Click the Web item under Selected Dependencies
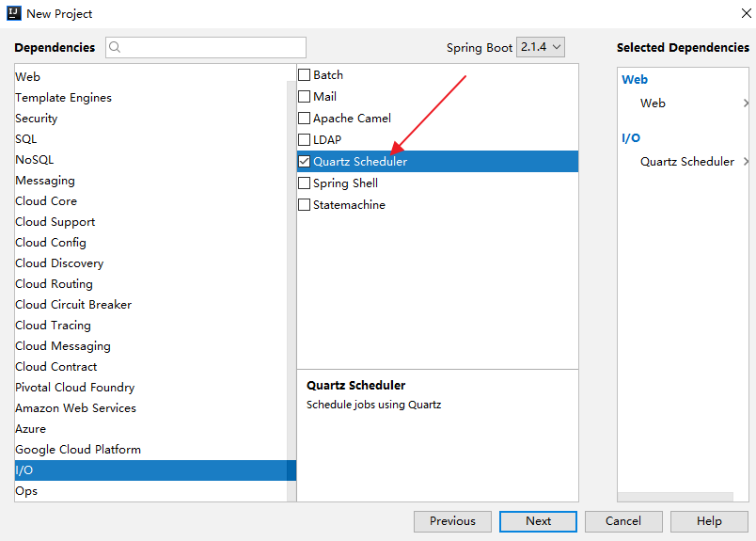 point(653,103)
